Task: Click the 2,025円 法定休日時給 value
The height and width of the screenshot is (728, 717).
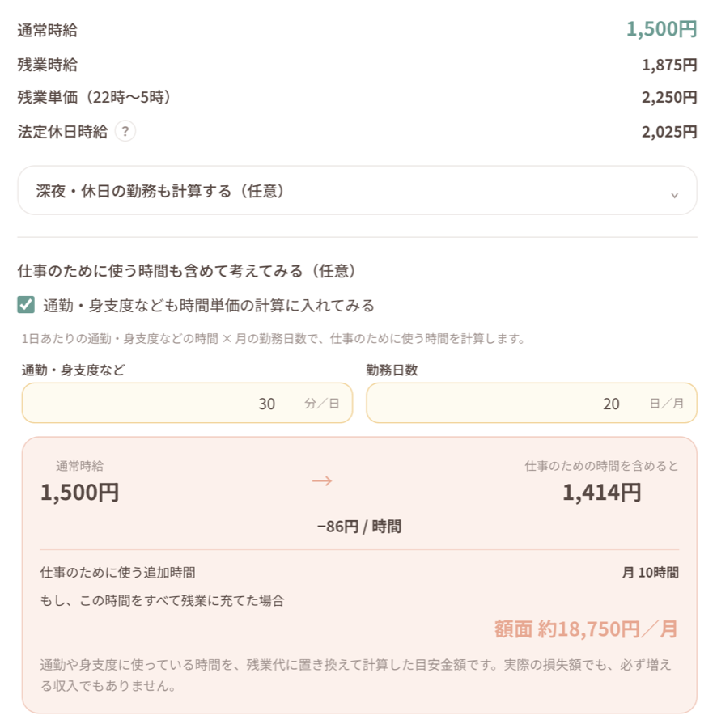Action: coord(669,132)
